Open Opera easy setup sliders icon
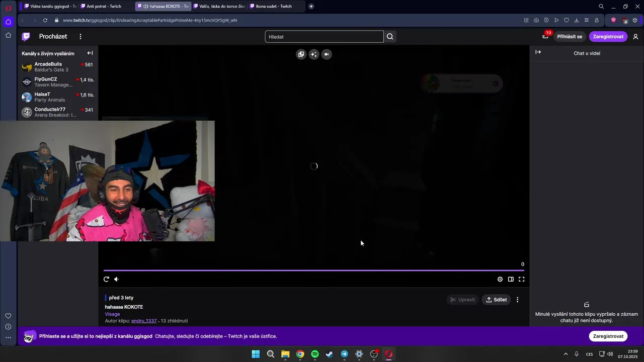Screen dimensions: 644x362 pyautogui.click(x=587, y=20)
